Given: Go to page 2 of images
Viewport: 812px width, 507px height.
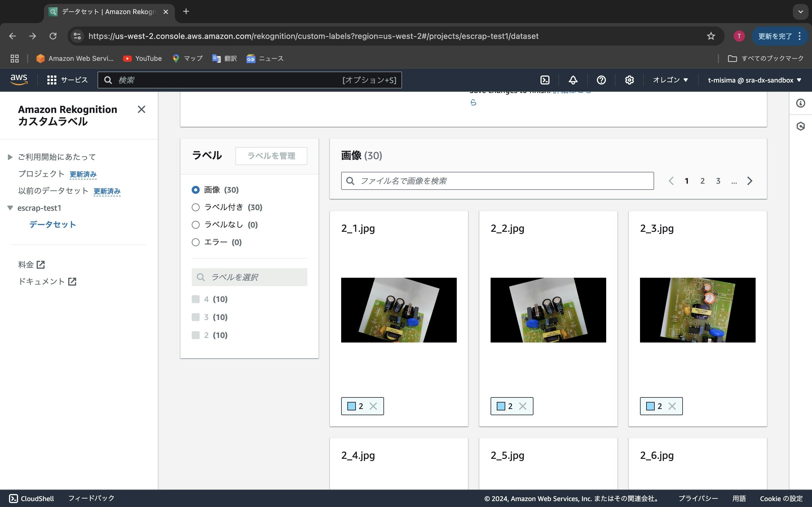Looking at the screenshot, I should click(702, 181).
